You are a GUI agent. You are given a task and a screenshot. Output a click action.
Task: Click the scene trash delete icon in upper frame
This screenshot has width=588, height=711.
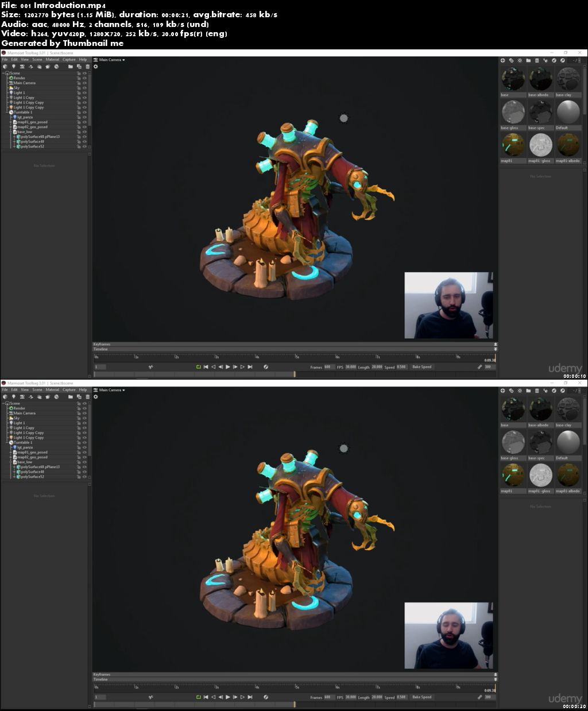(87, 67)
